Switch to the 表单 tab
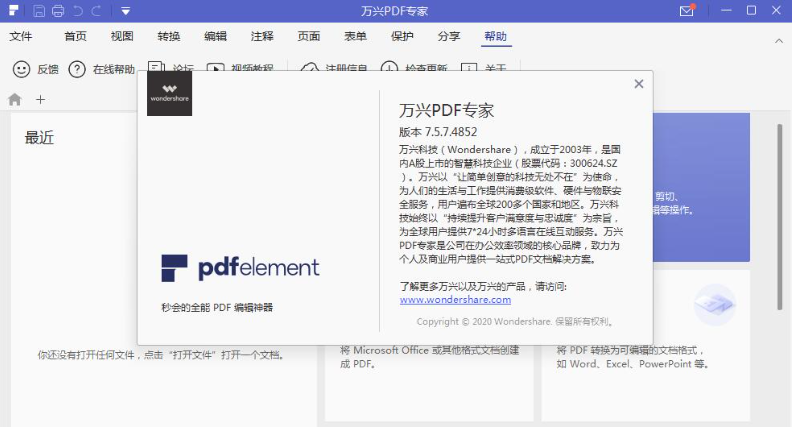The height and width of the screenshot is (437, 798). click(355, 36)
